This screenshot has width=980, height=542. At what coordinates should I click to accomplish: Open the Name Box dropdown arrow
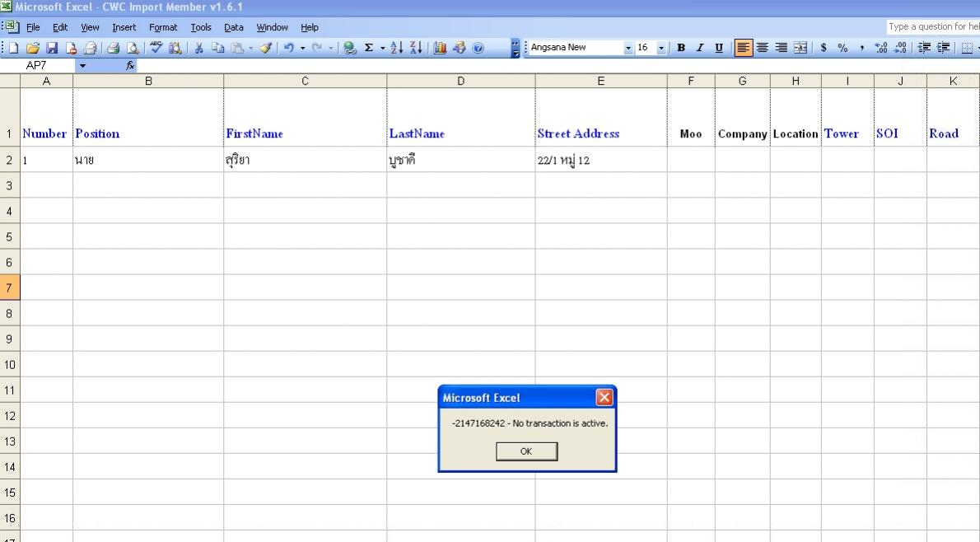[82, 66]
